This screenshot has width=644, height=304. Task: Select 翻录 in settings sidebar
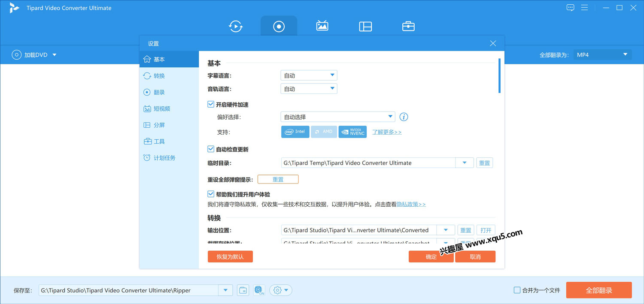[169, 92]
